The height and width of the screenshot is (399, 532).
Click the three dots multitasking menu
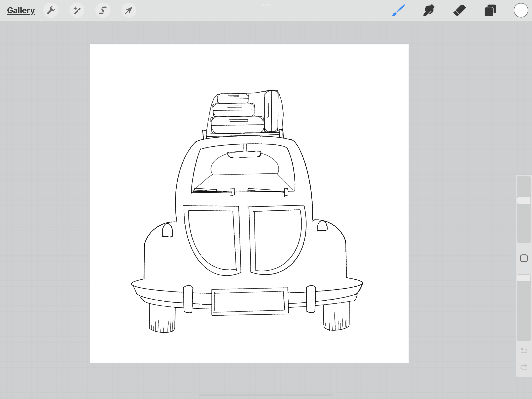[266, 5]
